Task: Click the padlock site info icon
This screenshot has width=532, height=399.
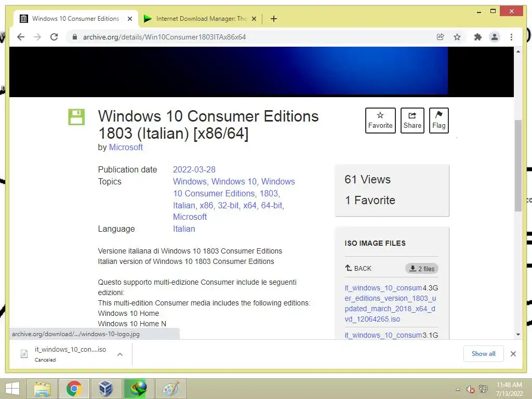Action: pyautogui.click(x=75, y=37)
